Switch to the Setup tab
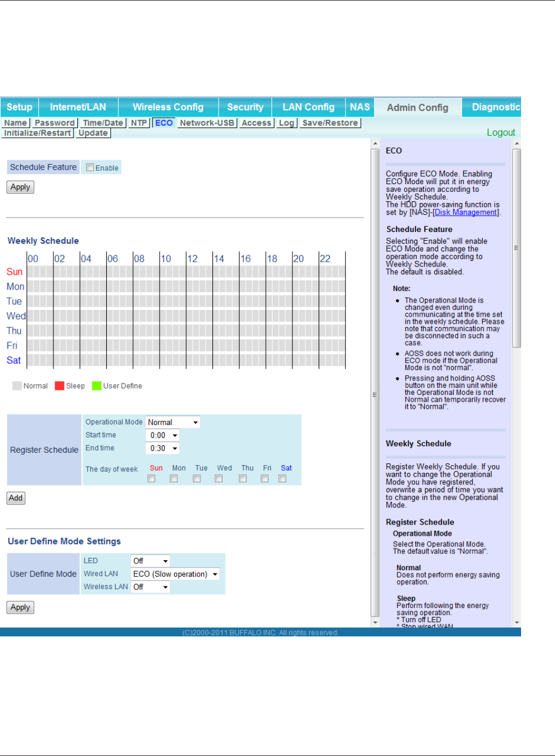Screen dimensions: 555x756 pos(19,107)
